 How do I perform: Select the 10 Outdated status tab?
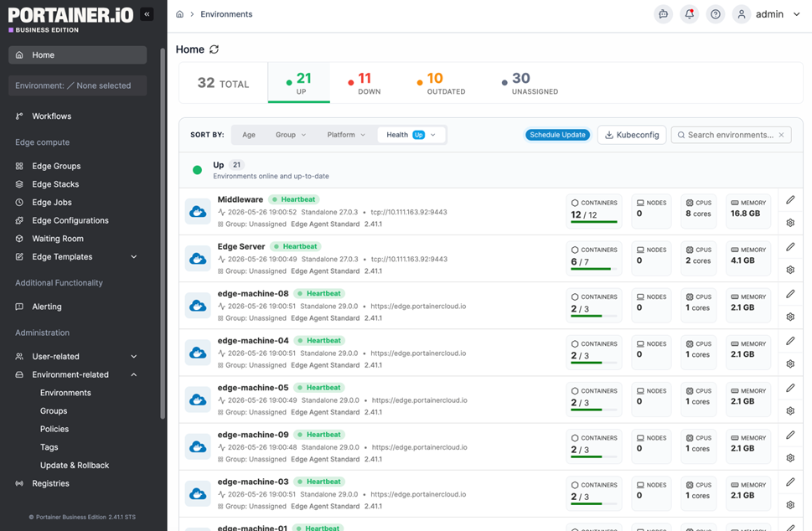pos(442,83)
